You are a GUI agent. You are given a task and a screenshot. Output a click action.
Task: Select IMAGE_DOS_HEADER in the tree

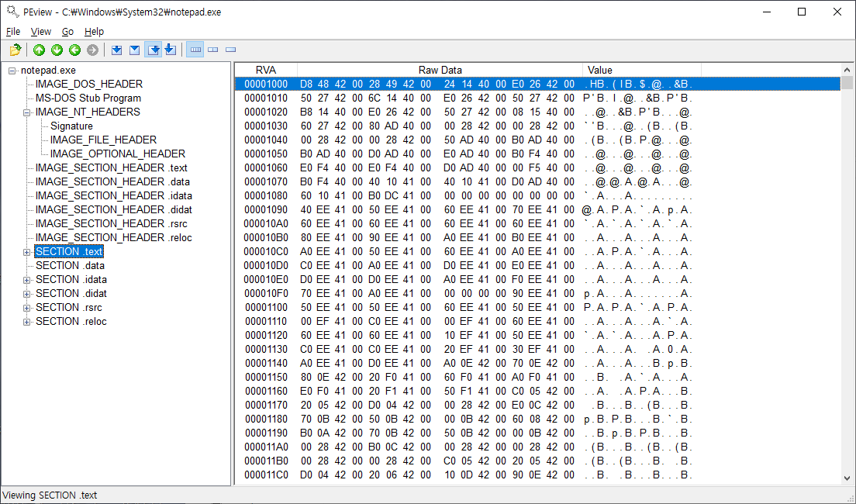click(x=89, y=84)
